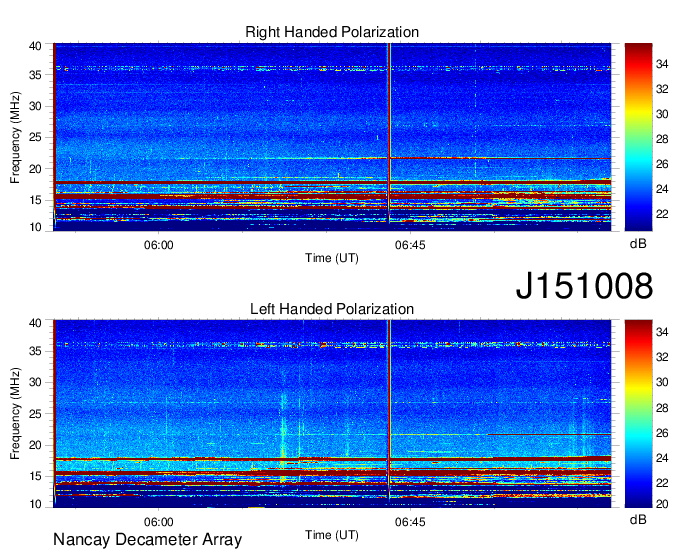680x552 pixels.
Task: Click the 26 dB value on Left Handed colorbar
Action: (x=662, y=433)
